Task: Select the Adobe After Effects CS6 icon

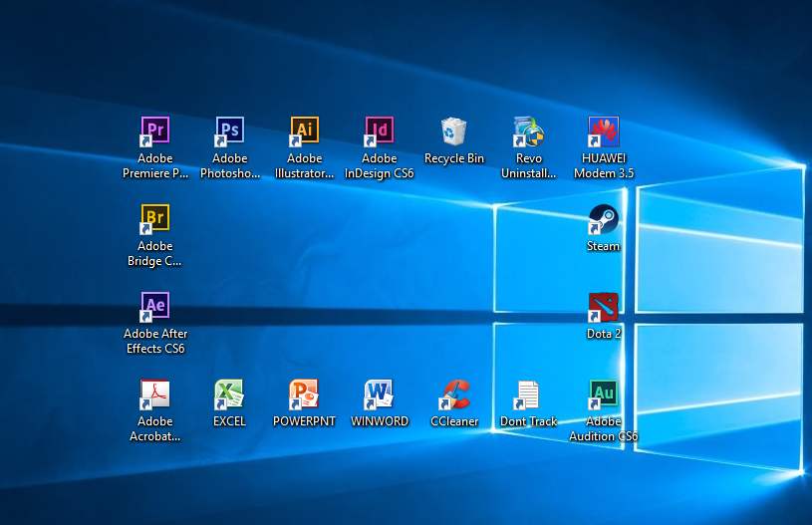Action: coord(155,306)
